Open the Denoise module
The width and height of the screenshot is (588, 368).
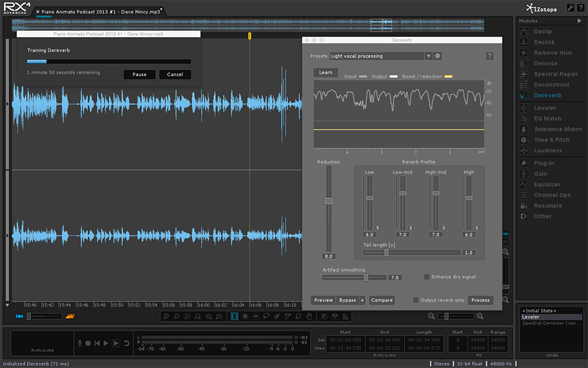(x=546, y=64)
